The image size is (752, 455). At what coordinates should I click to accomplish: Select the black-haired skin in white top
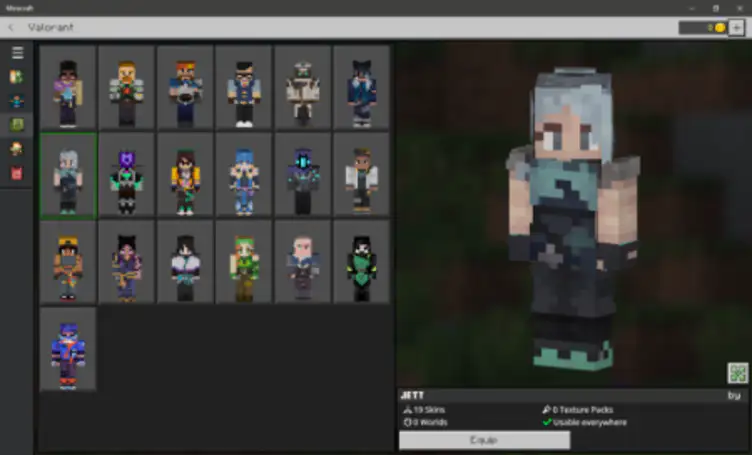(185, 263)
